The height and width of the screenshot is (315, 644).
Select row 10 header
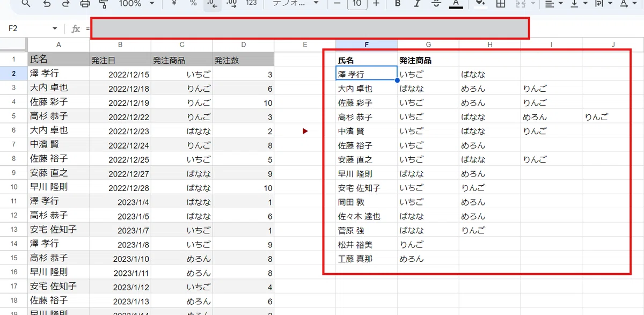(13, 187)
